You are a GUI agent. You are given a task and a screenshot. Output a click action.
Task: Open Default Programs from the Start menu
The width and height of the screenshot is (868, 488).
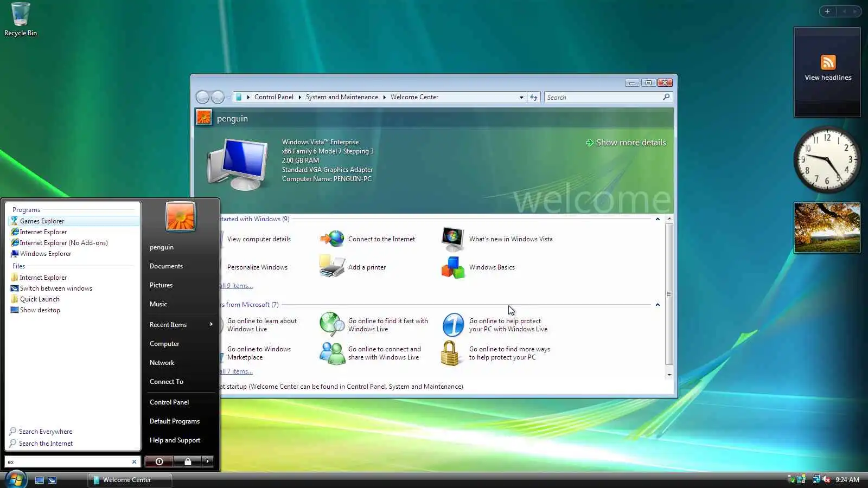(175, 421)
